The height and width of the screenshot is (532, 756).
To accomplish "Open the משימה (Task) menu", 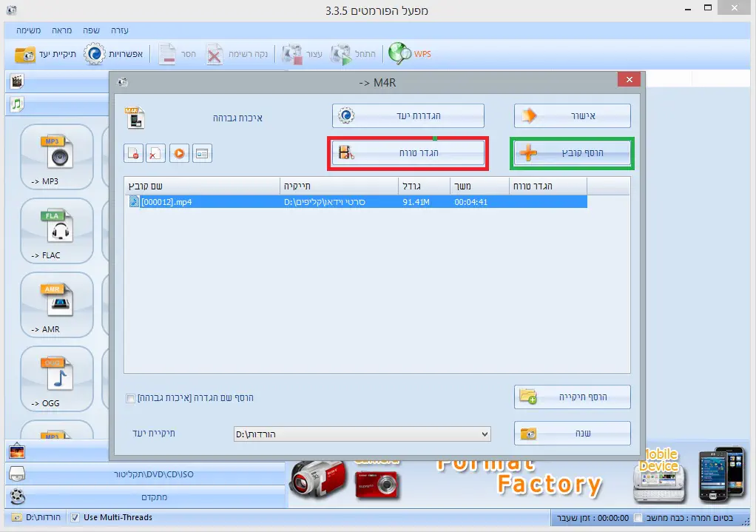I will point(28,31).
